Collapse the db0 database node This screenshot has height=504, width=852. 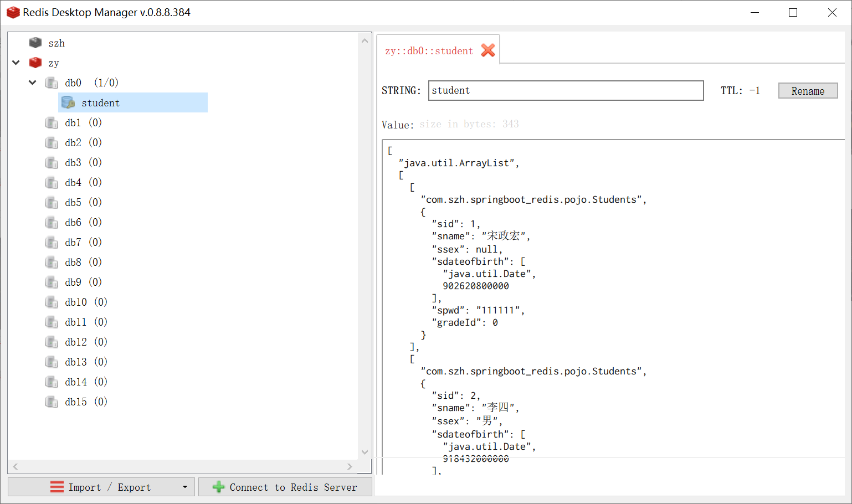point(33,83)
